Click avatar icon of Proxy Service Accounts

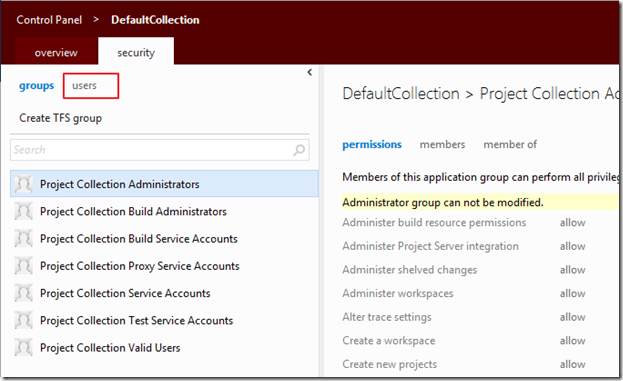23,266
